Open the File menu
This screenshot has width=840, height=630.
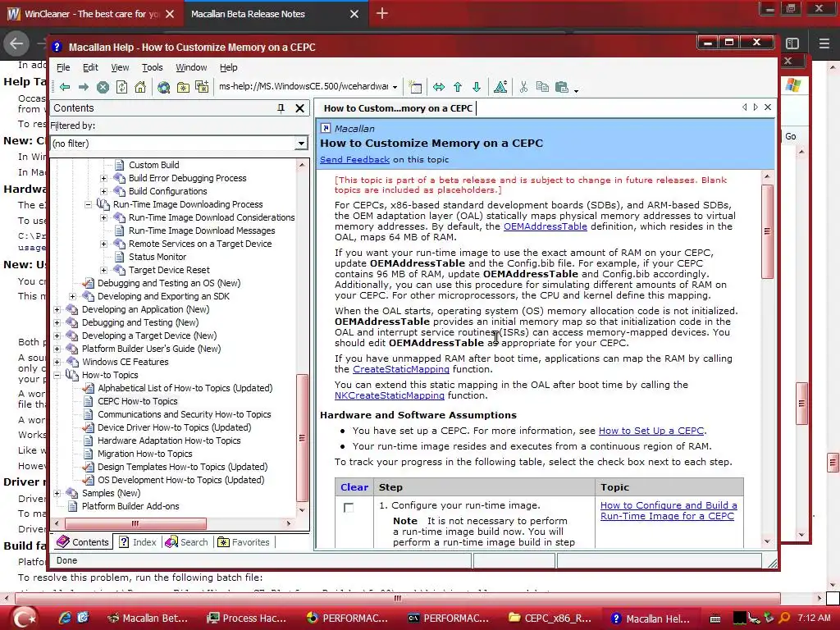tap(63, 67)
